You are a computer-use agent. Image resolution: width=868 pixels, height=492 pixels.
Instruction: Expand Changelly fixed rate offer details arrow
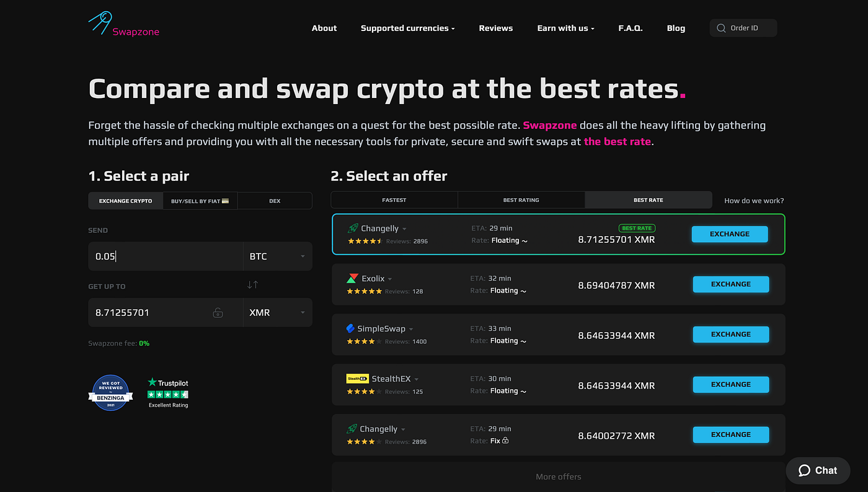[403, 429]
